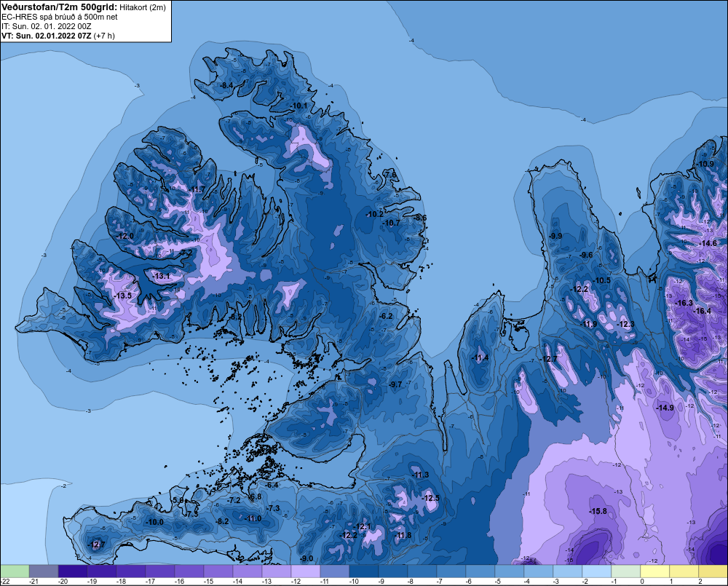
Task: Click the -9.7 temperature label
Action: pyautogui.click(x=395, y=385)
